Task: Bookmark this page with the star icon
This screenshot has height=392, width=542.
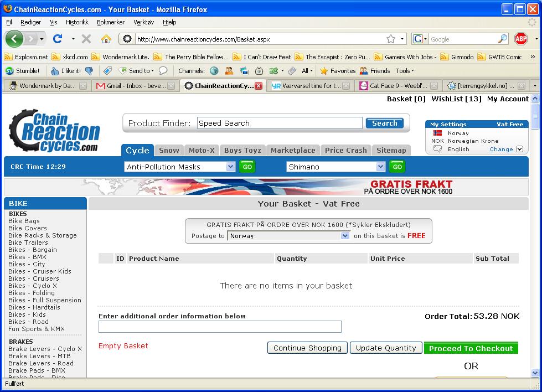Action: point(391,39)
